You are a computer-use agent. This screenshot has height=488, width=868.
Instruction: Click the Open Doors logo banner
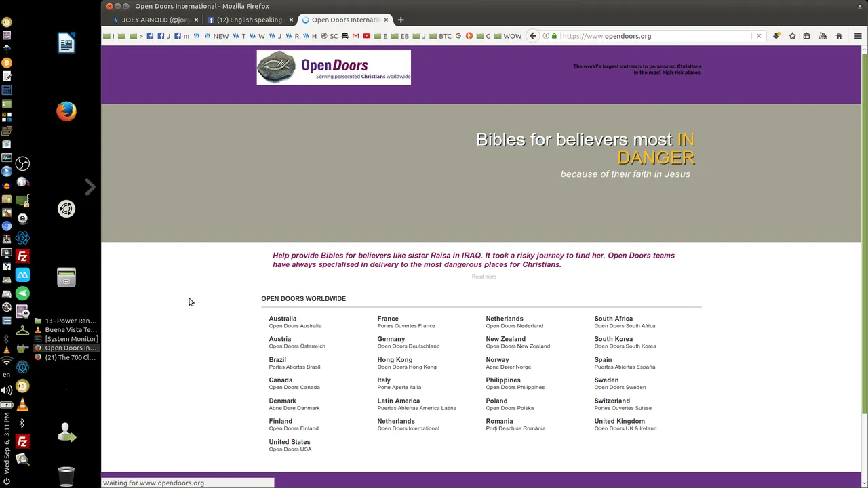[x=334, y=67]
